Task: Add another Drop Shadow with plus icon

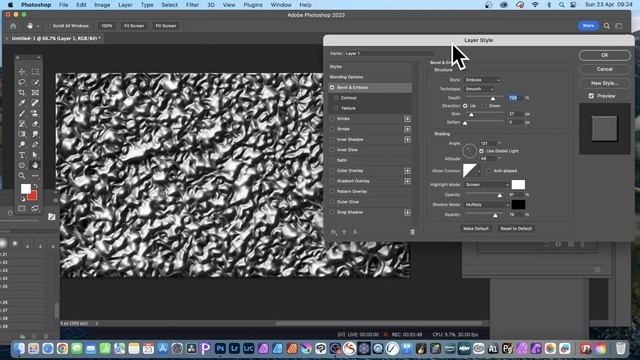Action: click(407, 212)
